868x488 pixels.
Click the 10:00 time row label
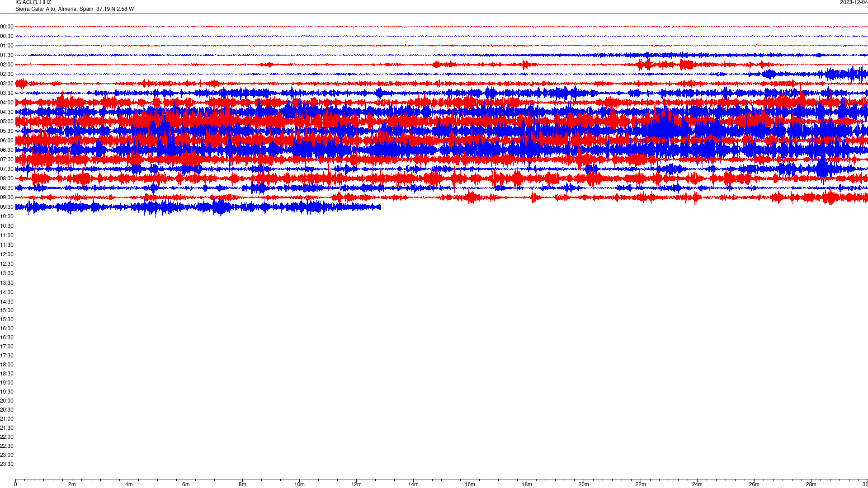[7, 216]
